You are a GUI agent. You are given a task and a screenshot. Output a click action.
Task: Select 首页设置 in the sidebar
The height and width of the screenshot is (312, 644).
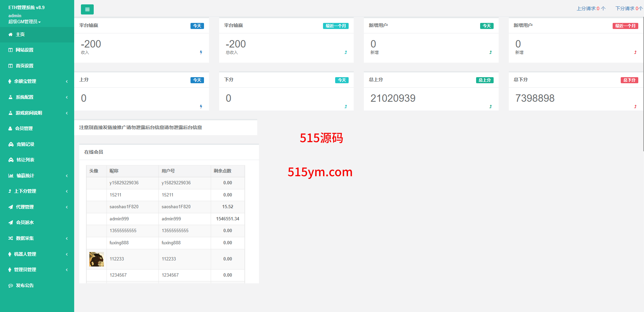(24, 66)
